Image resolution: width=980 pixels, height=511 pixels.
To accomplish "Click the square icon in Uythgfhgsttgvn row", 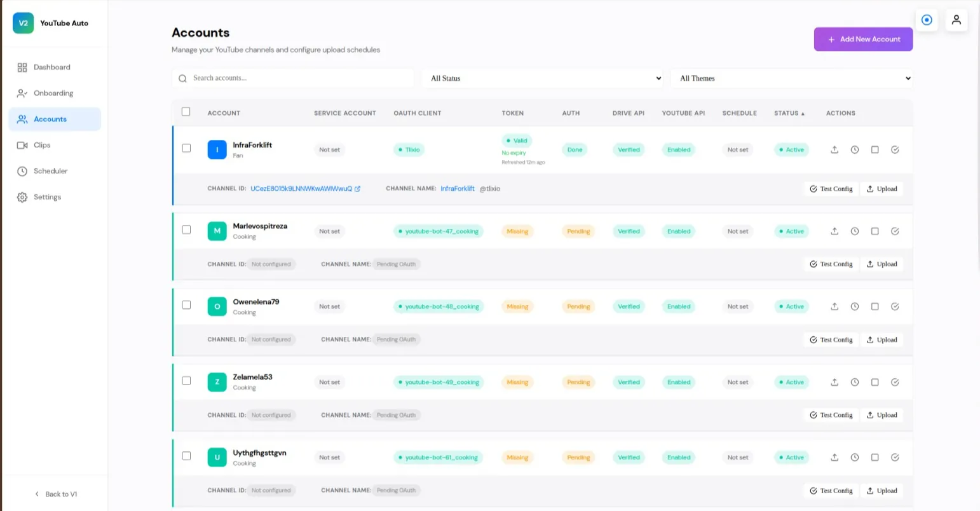I will click(x=875, y=458).
